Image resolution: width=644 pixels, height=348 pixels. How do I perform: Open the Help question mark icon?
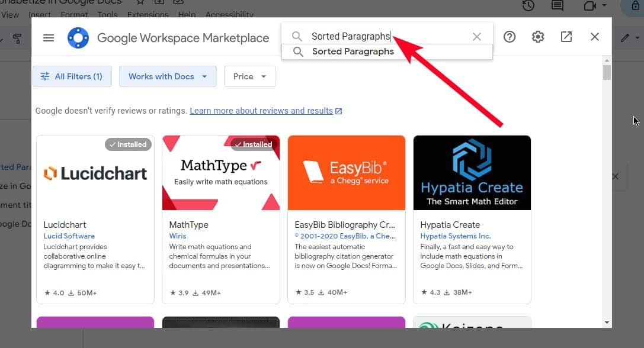[510, 37]
